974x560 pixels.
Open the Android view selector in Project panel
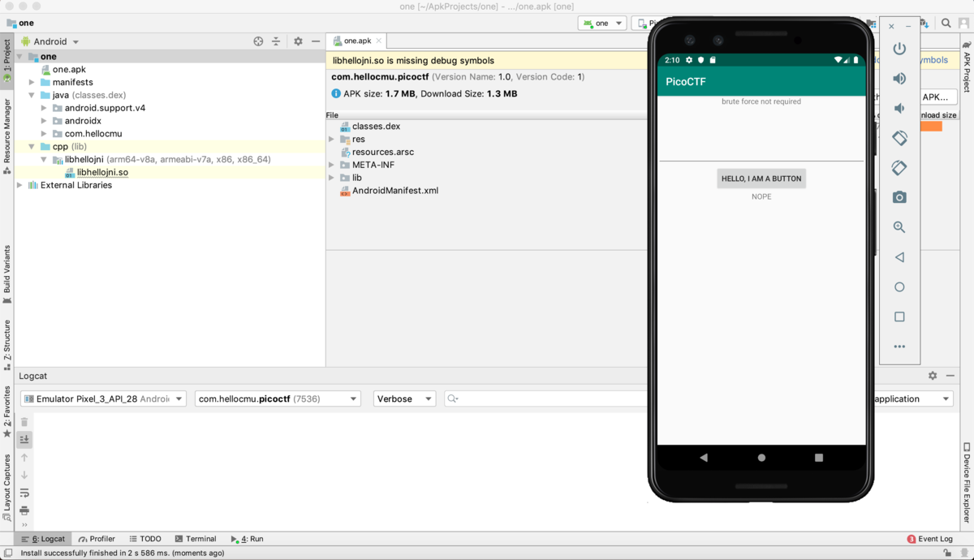click(x=50, y=41)
